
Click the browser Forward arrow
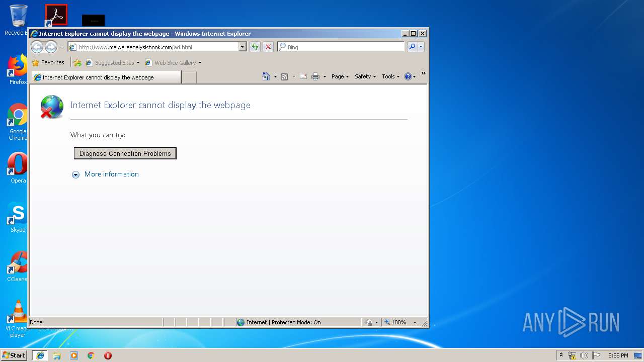pyautogui.click(x=51, y=47)
